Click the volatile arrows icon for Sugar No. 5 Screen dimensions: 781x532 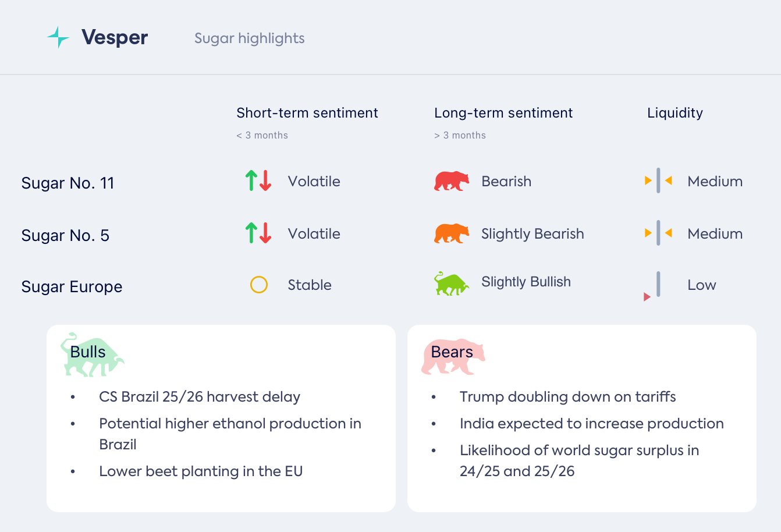(258, 233)
